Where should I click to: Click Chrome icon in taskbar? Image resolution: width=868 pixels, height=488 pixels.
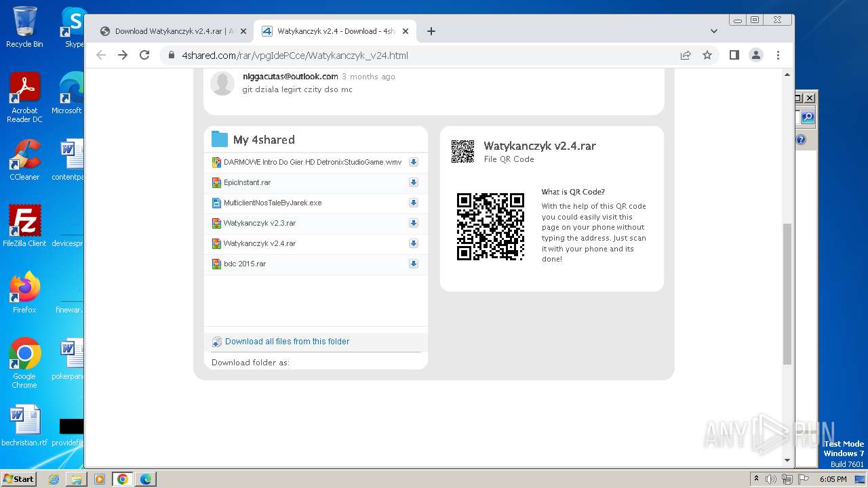click(x=123, y=479)
